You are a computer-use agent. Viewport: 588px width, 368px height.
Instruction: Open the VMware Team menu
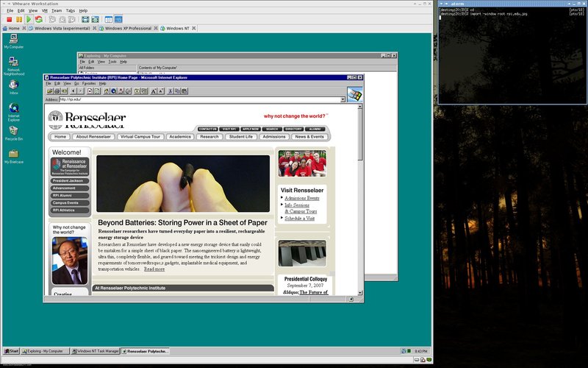[57, 10]
